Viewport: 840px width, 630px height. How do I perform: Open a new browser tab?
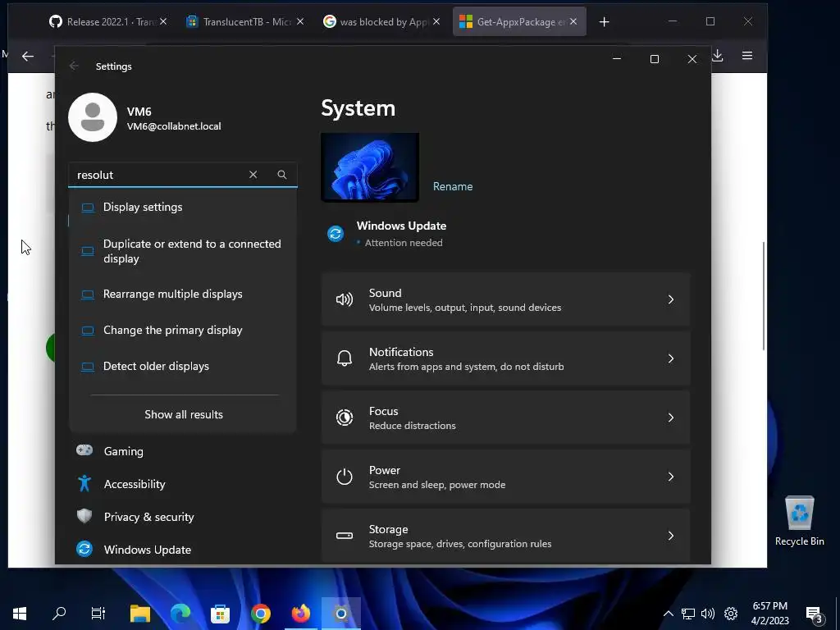tap(605, 22)
